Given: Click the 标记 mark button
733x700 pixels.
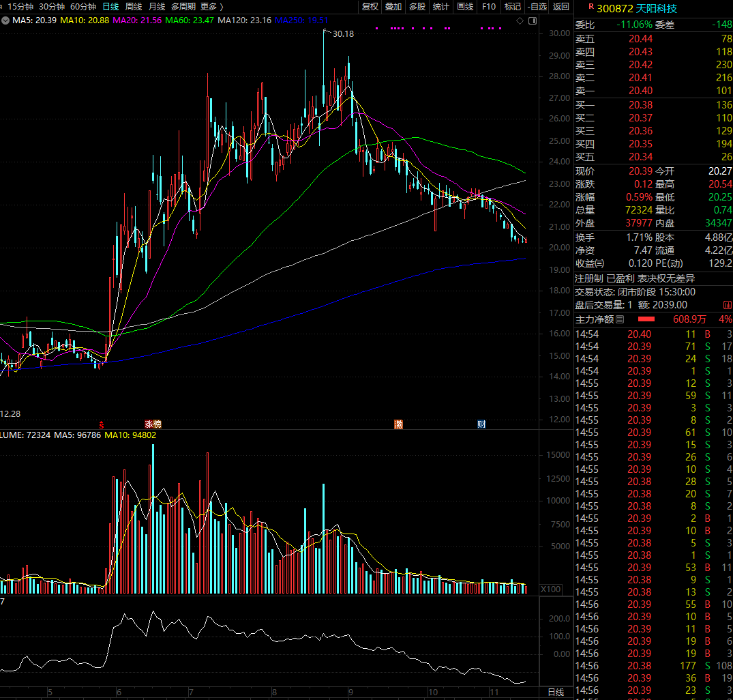Looking at the screenshot, I should (512, 7).
